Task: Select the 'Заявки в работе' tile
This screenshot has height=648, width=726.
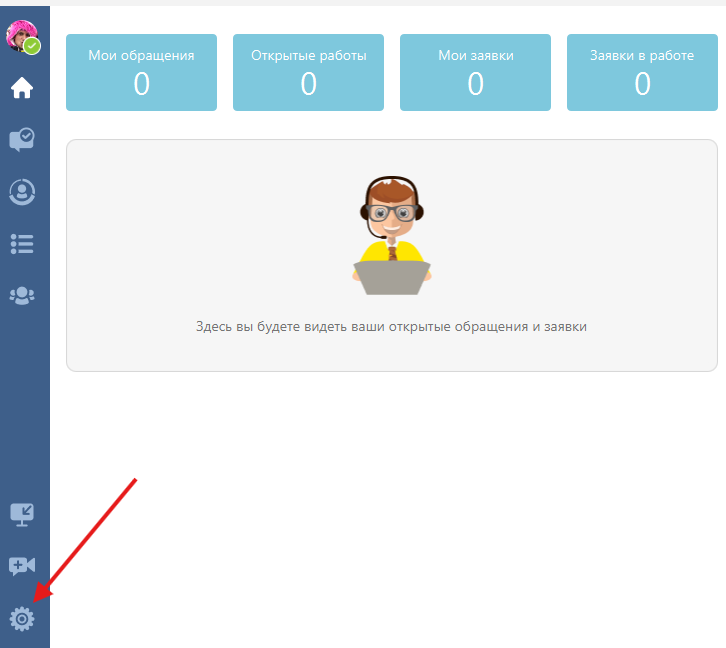Action: (x=642, y=72)
